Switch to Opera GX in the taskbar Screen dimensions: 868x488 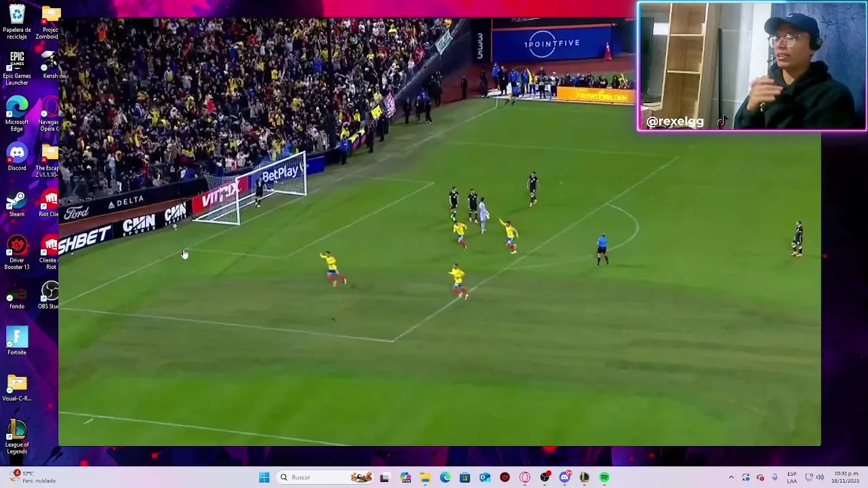click(524, 477)
